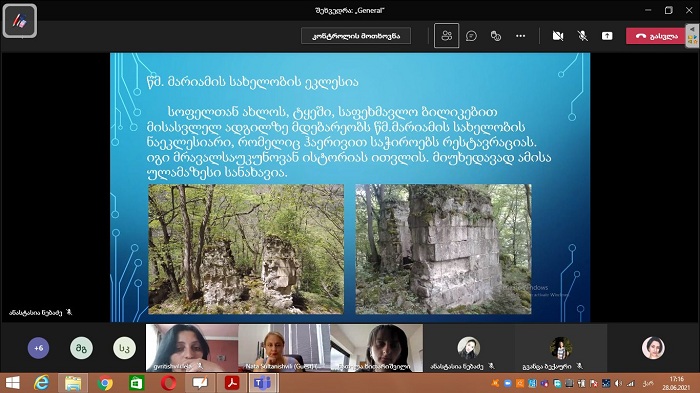Expand the +6 additional participants badge
The image size is (700, 393).
coord(38,348)
